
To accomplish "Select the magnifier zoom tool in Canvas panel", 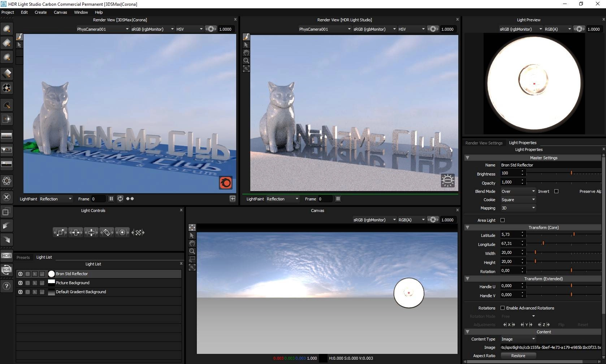I will (192, 251).
